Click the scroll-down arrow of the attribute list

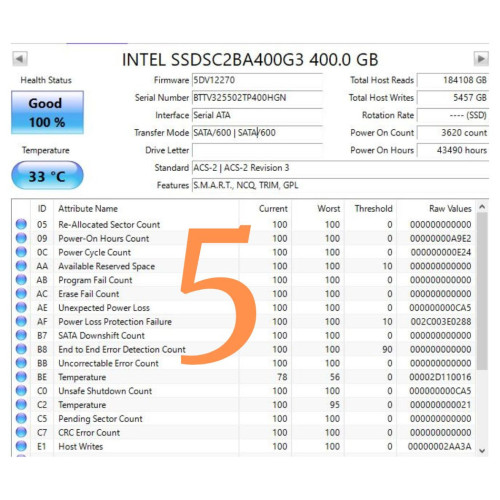point(482,450)
